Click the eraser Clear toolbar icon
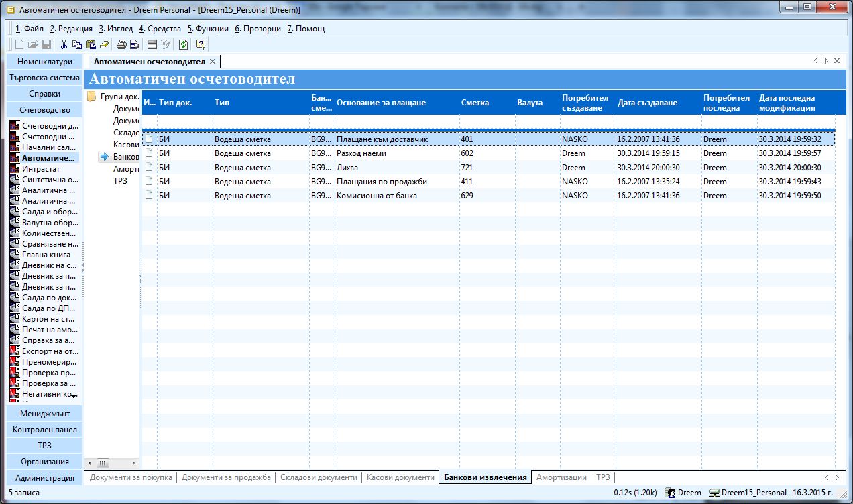The width and height of the screenshot is (853, 504). coord(103,44)
